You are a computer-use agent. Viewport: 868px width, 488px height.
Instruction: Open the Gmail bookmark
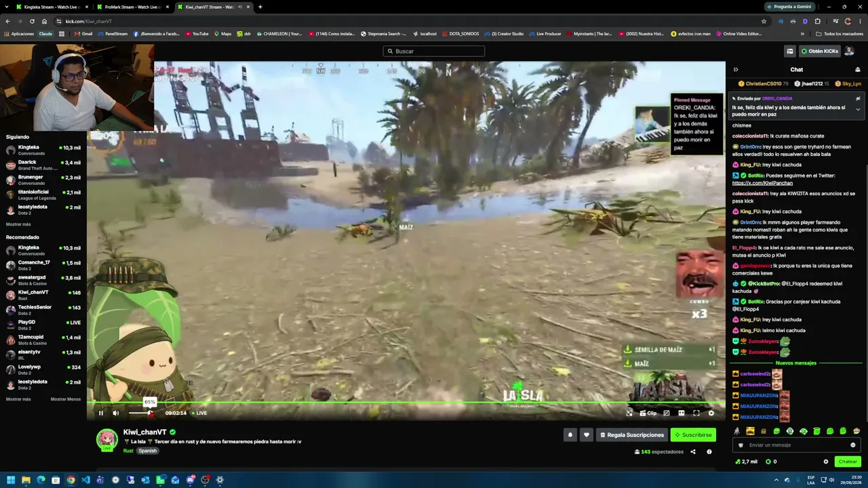pyautogui.click(x=83, y=34)
